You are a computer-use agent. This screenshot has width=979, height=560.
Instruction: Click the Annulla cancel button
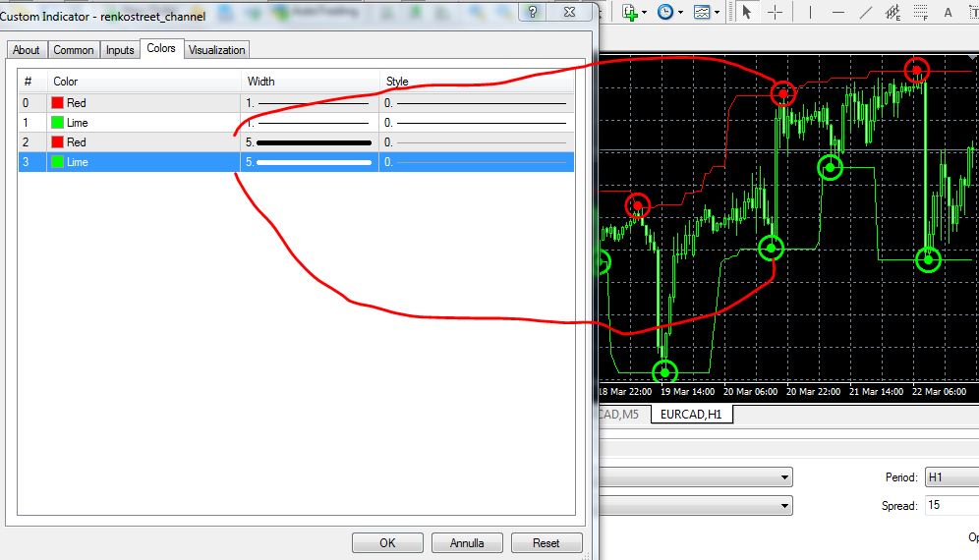point(466,542)
